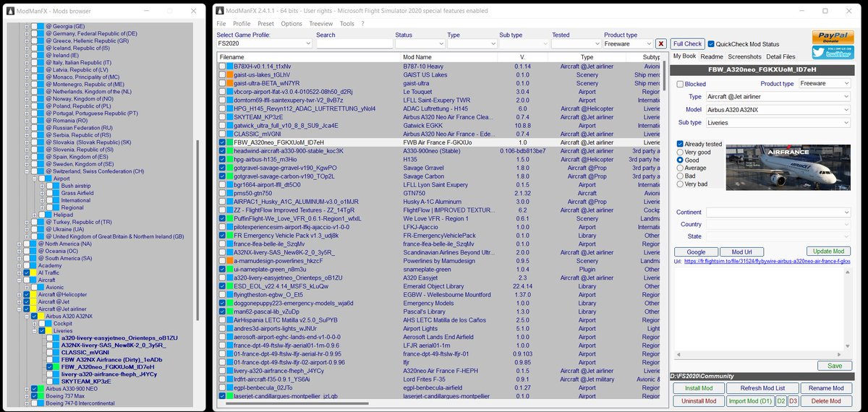Viewport: 868px width, 412px height.
Task: Click the D3 button
Action: [793, 401]
